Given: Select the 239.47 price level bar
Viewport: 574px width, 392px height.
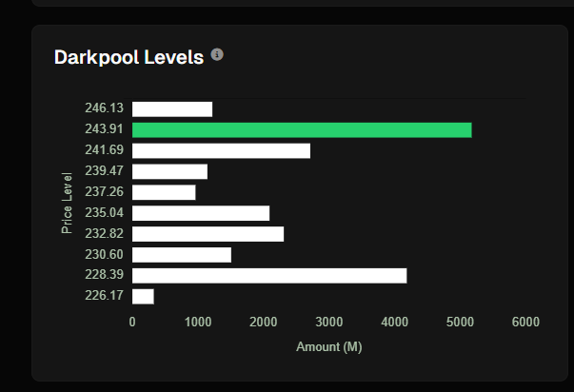Looking at the screenshot, I should (169, 171).
